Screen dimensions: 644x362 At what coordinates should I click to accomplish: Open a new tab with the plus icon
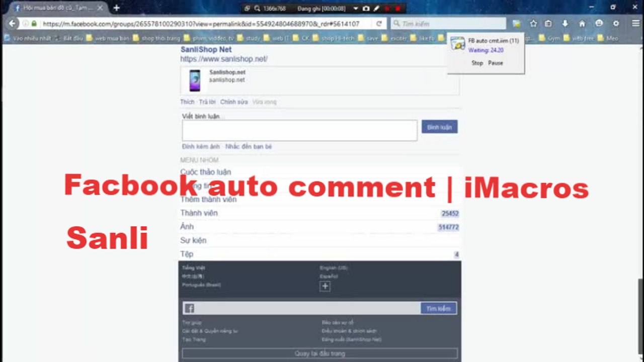point(116,8)
